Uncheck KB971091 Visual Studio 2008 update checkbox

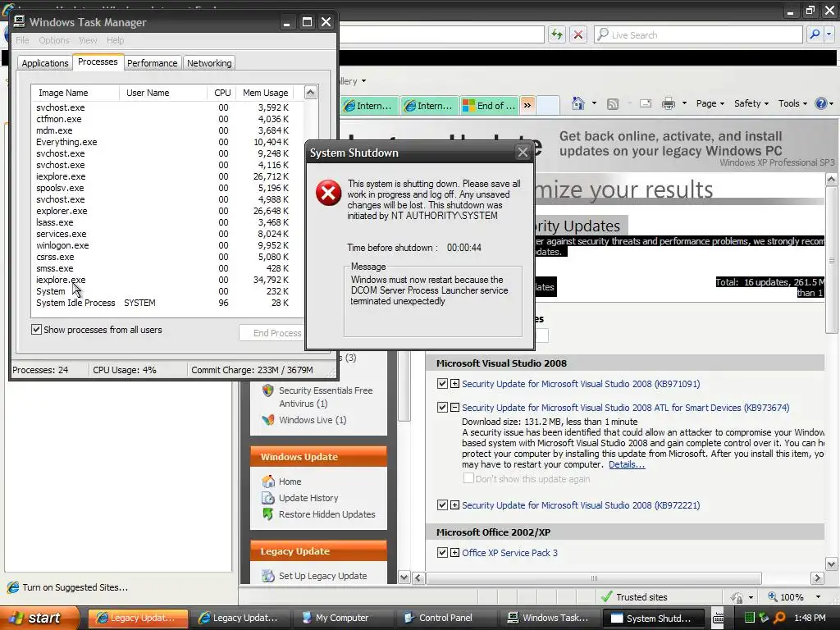[442, 384]
